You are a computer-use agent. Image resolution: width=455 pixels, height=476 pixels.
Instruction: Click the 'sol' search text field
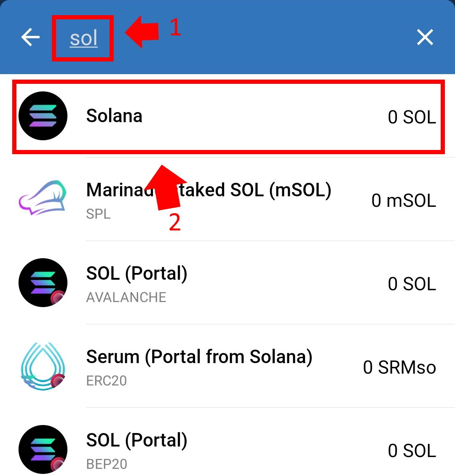tap(83, 38)
